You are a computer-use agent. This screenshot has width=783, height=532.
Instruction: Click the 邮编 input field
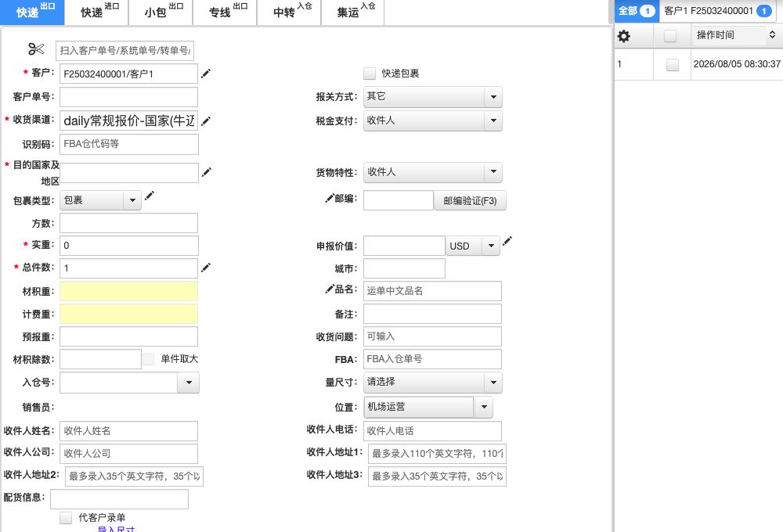[x=398, y=200]
